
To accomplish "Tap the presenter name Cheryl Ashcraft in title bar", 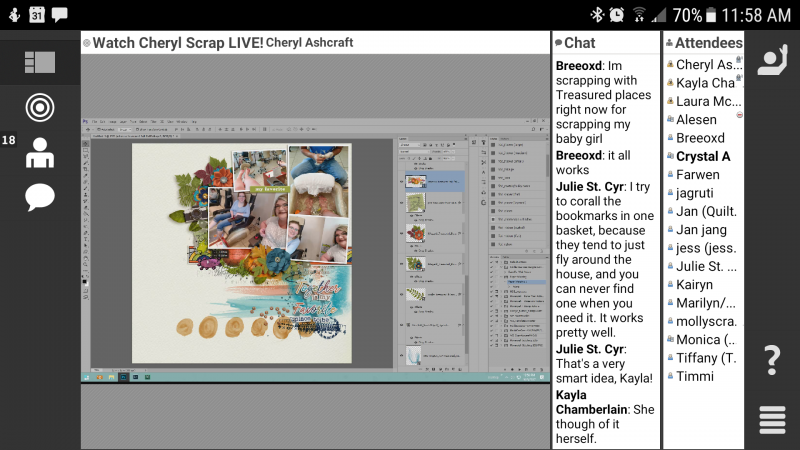I will click(309, 43).
